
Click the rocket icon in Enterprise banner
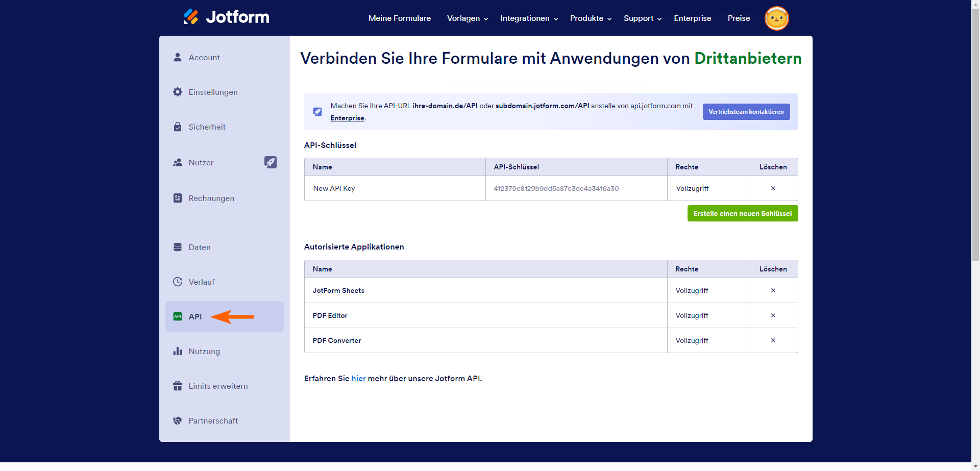[317, 112]
